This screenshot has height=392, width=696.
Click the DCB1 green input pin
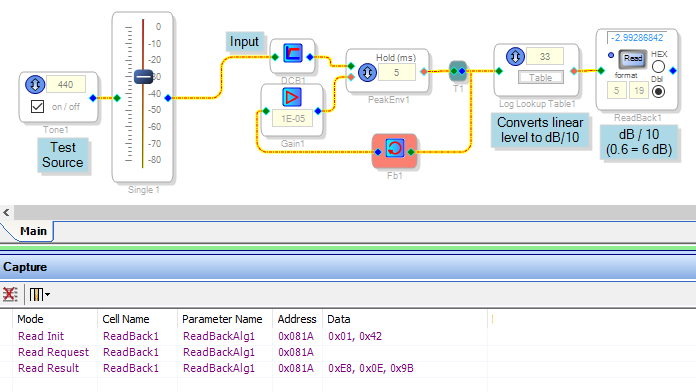point(275,57)
